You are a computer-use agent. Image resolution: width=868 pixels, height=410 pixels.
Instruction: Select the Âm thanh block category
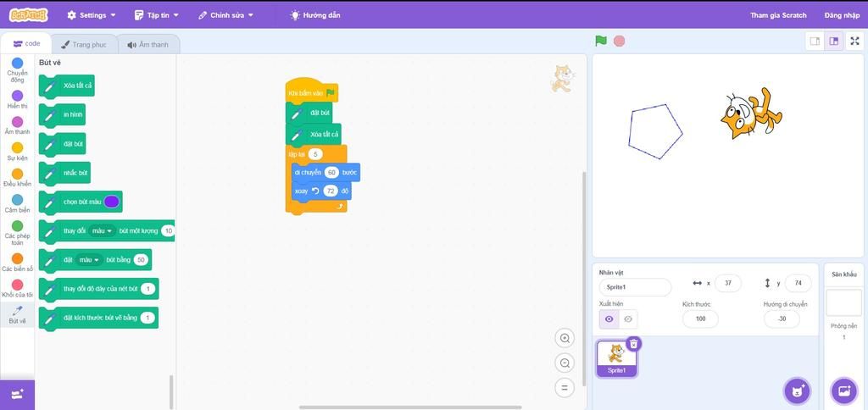coord(17,125)
